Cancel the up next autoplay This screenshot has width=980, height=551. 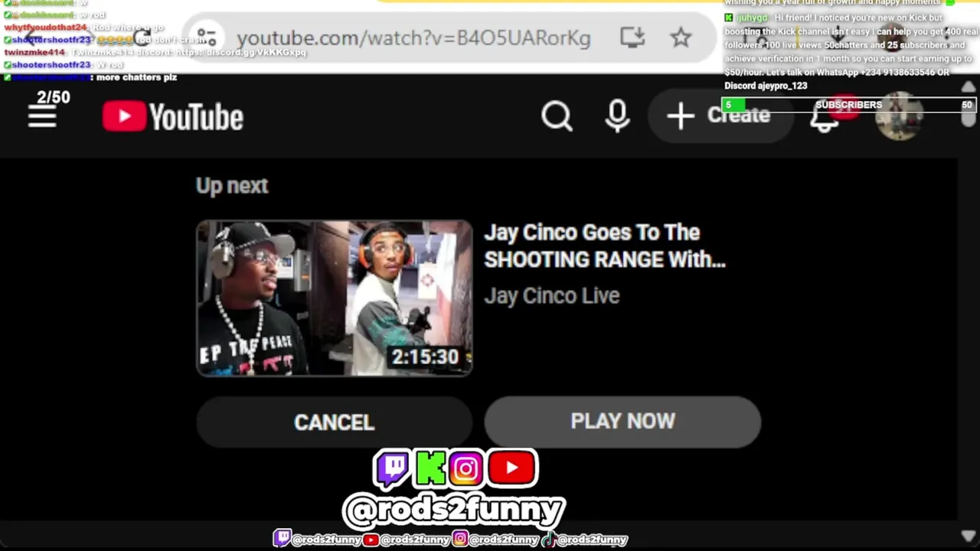335,422
